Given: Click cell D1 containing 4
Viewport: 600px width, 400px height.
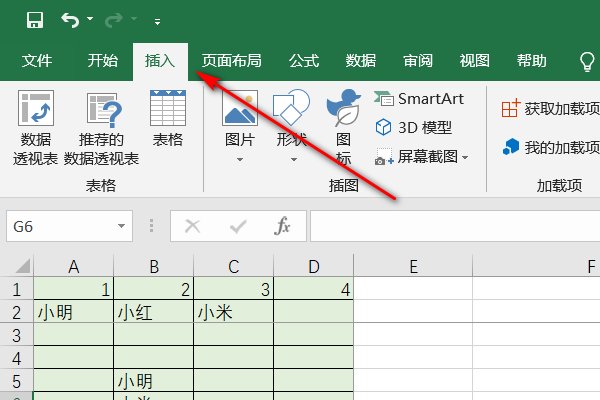Looking at the screenshot, I should pos(314,289).
